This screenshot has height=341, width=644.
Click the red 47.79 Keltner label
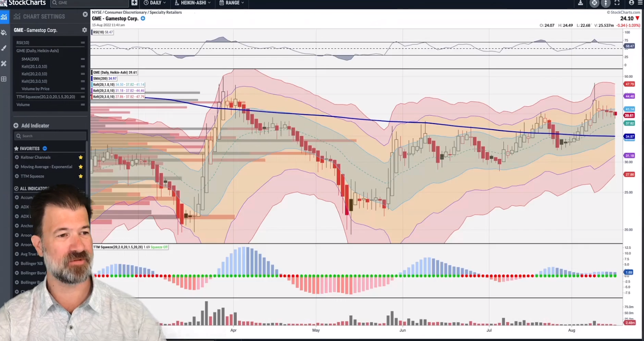[x=629, y=84]
